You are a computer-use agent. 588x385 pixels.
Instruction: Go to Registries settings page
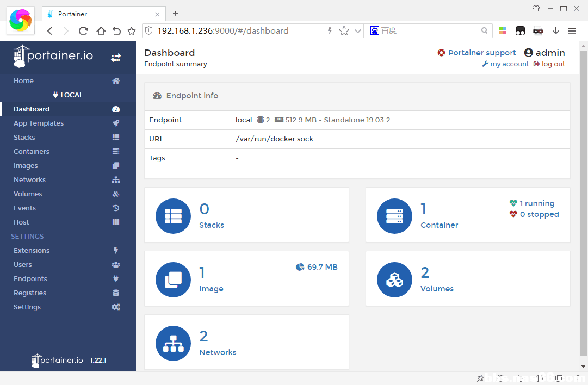30,293
